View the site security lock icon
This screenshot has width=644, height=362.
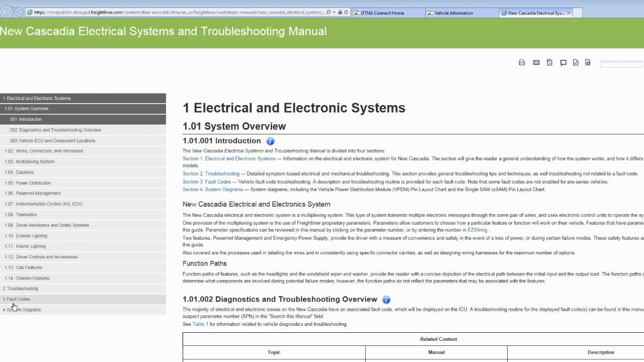[340, 13]
